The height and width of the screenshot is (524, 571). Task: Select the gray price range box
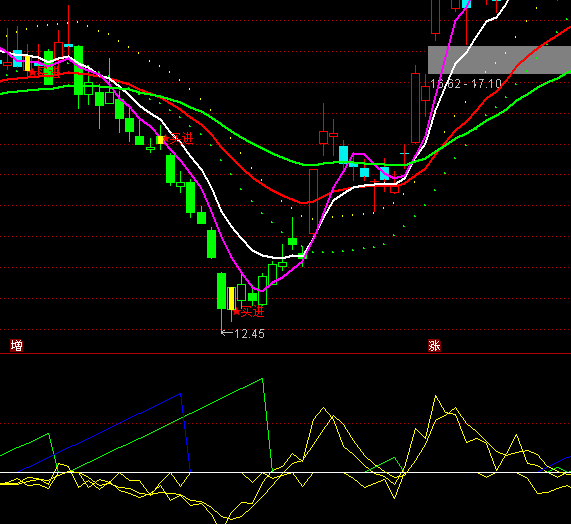[499, 60]
